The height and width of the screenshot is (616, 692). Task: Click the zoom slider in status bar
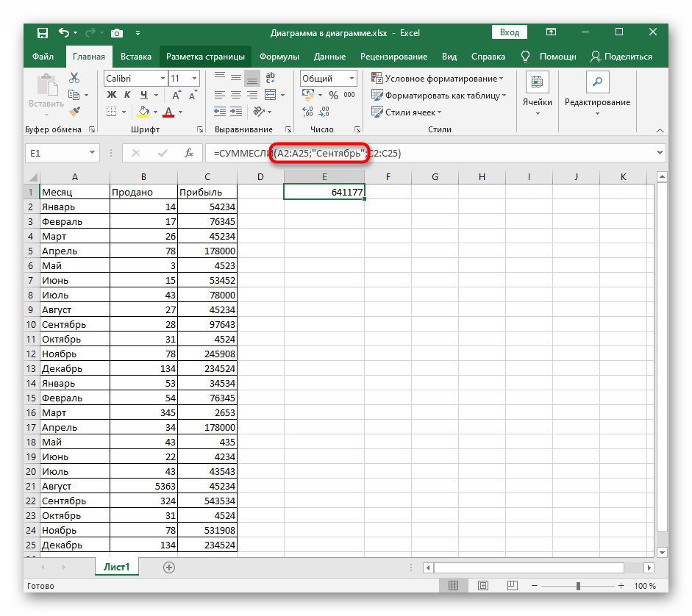pos(579,587)
